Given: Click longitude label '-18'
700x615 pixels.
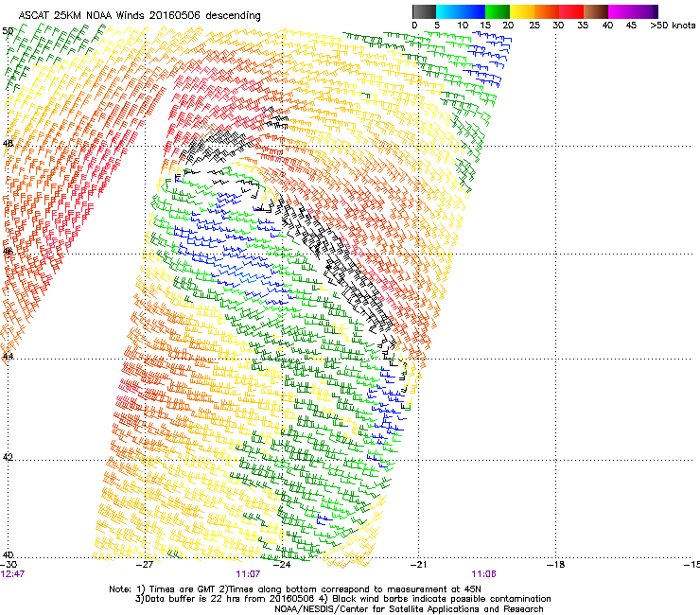Looking at the screenshot, I should [x=555, y=565].
